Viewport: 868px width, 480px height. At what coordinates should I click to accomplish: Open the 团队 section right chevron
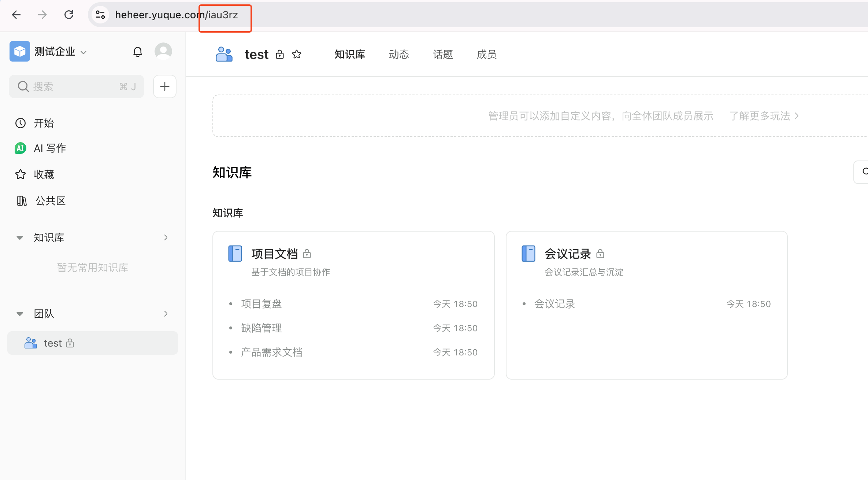click(166, 314)
